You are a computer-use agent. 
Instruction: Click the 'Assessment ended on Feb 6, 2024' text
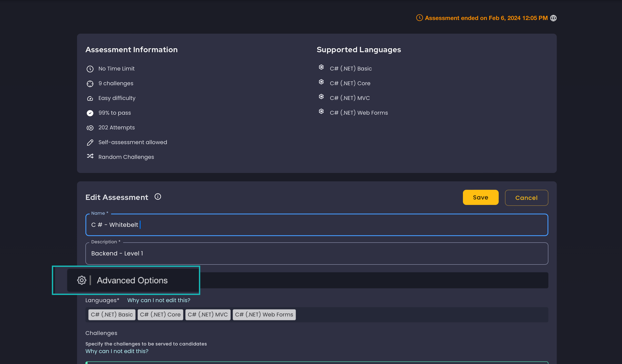click(x=486, y=18)
